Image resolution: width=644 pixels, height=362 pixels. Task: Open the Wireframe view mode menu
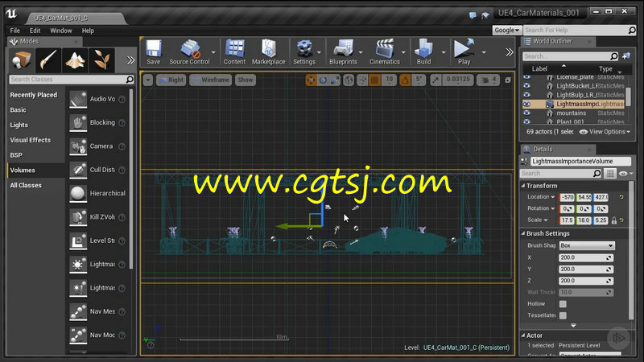[x=211, y=80]
